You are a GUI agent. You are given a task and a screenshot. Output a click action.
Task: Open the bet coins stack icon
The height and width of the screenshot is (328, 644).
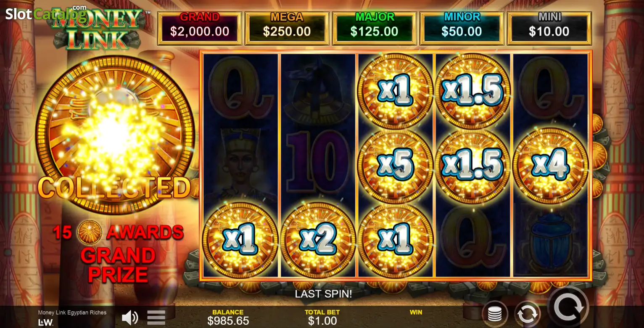(x=495, y=314)
